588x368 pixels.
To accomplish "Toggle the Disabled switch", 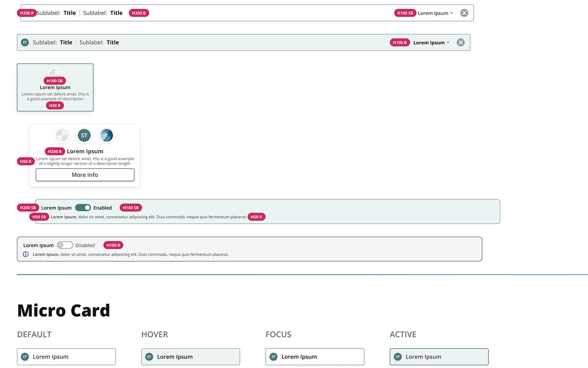I will coord(65,245).
